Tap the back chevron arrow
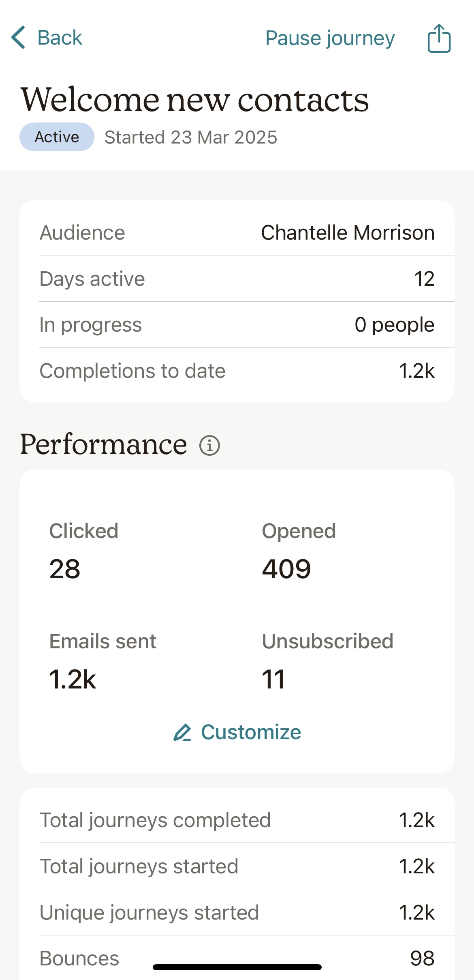Image resolution: width=474 pixels, height=980 pixels. tap(19, 38)
